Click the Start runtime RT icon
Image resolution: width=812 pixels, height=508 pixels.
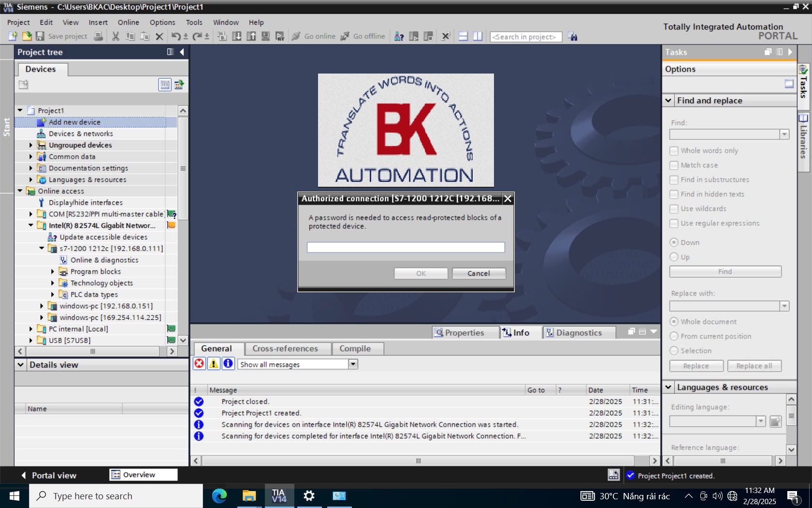(x=280, y=36)
